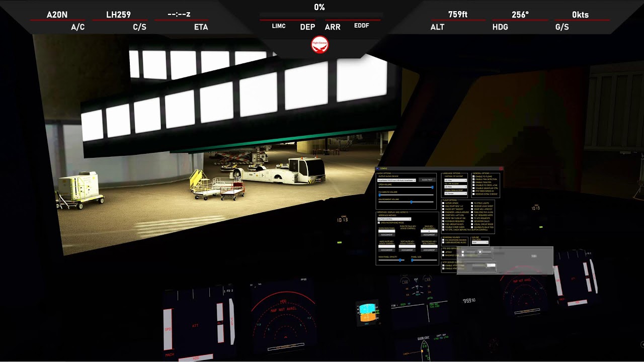Screen dimensions: 644x362
Task: Open the Cabin Crew Accent dropdown
Action: pos(455,194)
